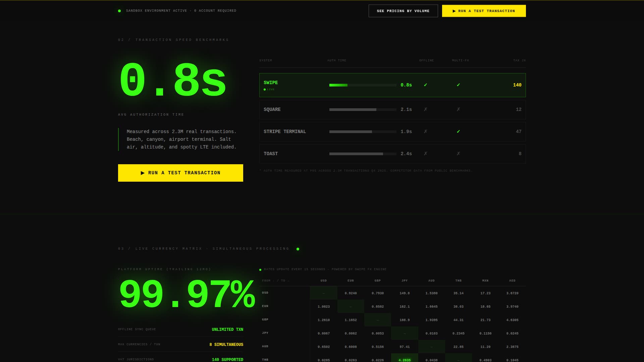Click Stripe Terminal's 1.9s auth time value

406,132
